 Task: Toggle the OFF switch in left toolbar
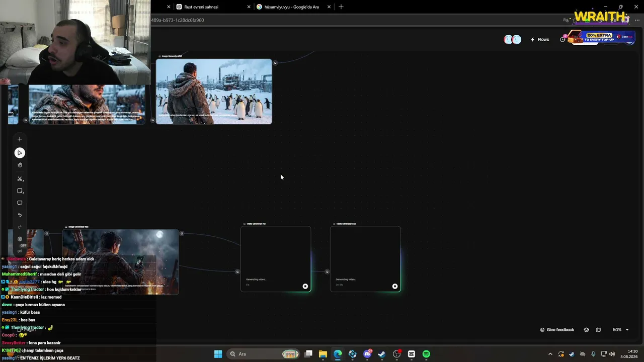(x=23, y=245)
